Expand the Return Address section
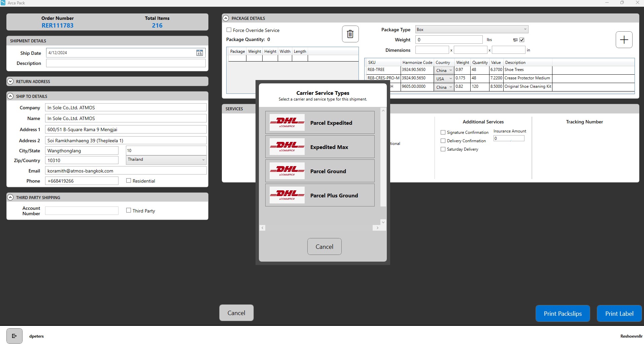The width and height of the screenshot is (644, 344). coord(10,81)
